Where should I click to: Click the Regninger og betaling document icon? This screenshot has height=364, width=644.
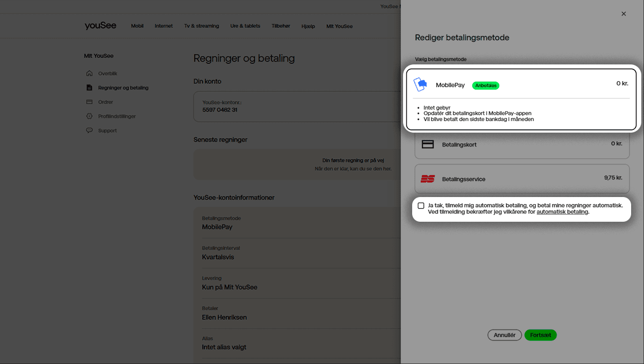click(x=89, y=88)
